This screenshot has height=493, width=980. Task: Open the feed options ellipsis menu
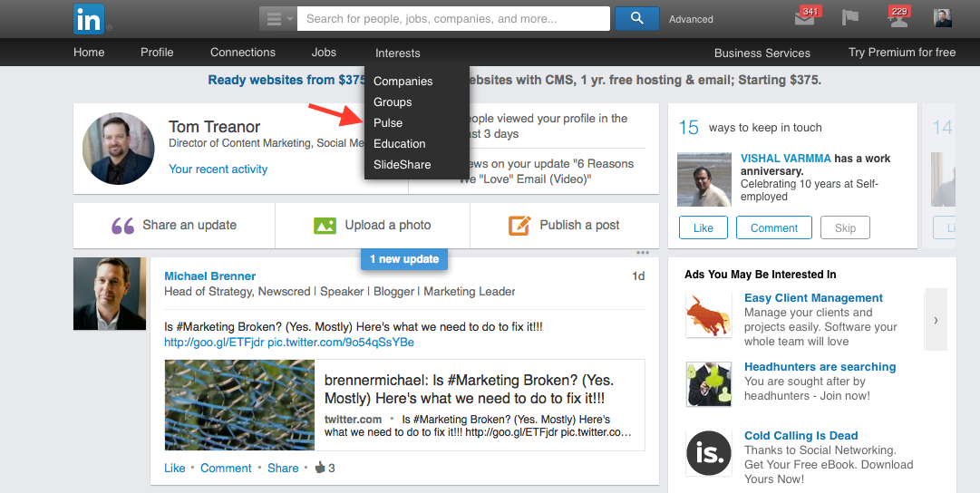coord(643,253)
